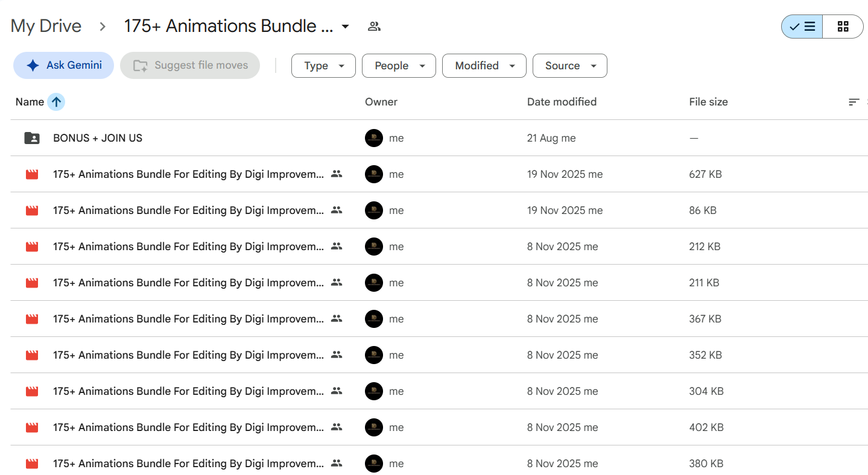
Task: Click the video file icon of the 211 KB row
Action: pyautogui.click(x=32, y=283)
